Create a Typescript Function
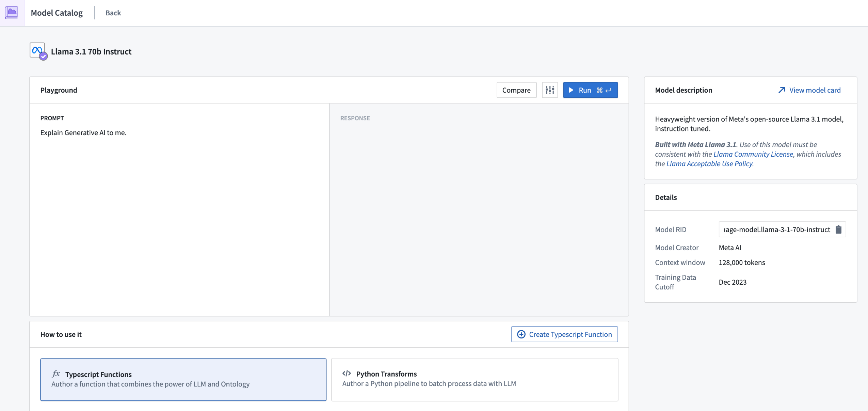Screen dimensions: 868x411 [564, 334]
